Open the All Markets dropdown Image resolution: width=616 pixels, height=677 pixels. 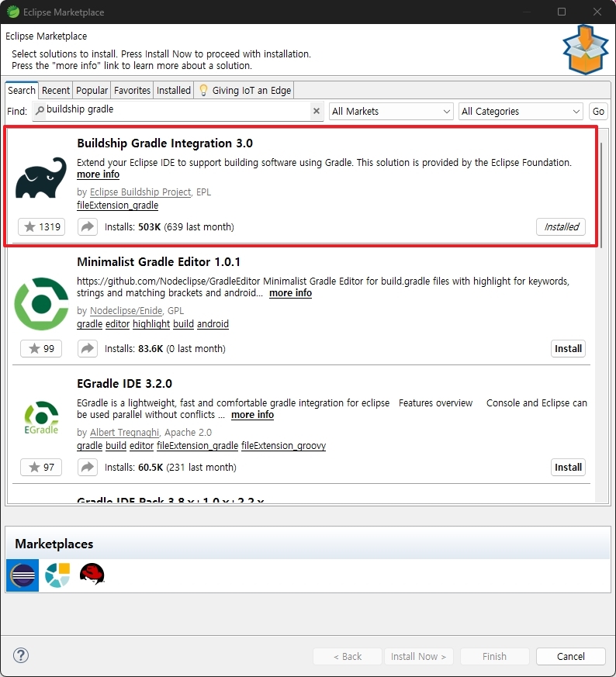391,112
